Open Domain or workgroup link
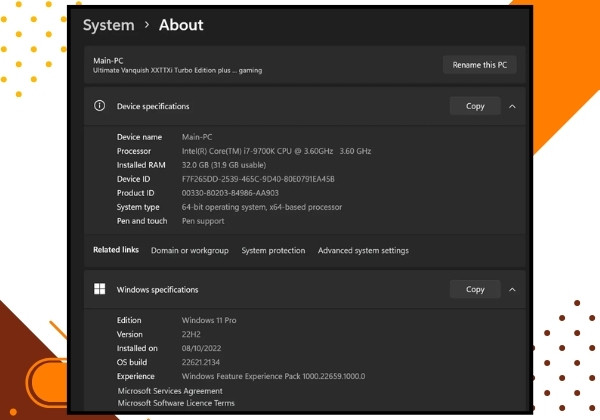This screenshot has height=420, width=600. [190, 251]
